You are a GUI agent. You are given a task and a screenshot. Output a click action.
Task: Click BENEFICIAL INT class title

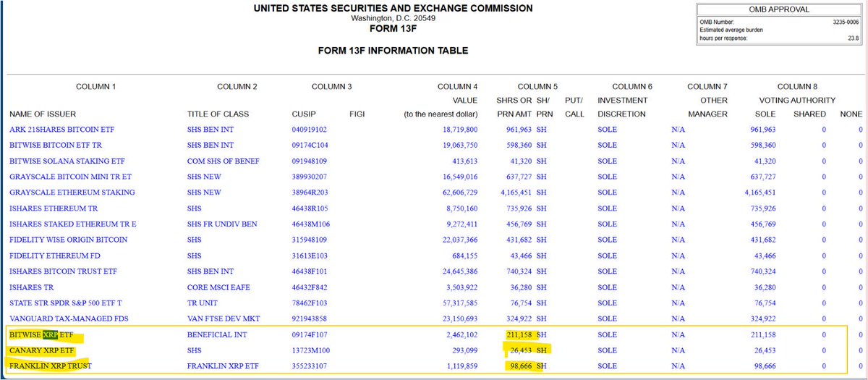pyautogui.click(x=218, y=335)
